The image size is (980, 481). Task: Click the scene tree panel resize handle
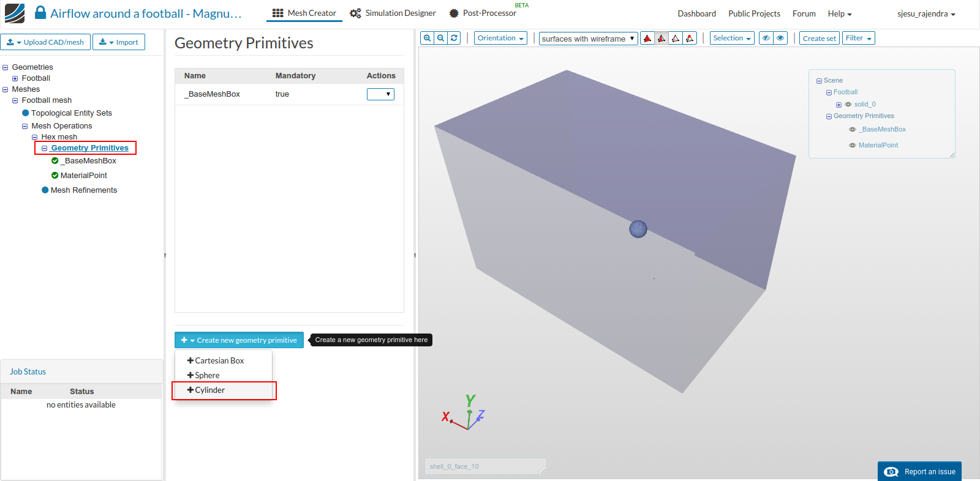[x=952, y=155]
